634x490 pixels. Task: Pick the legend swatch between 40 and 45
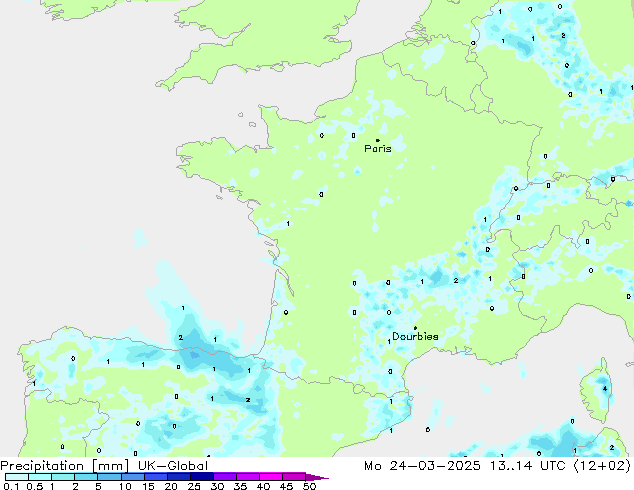click(271, 477)
